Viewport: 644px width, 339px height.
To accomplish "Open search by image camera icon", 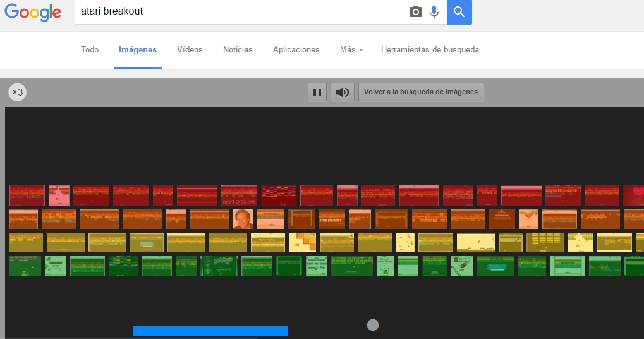I will point(416,11).
